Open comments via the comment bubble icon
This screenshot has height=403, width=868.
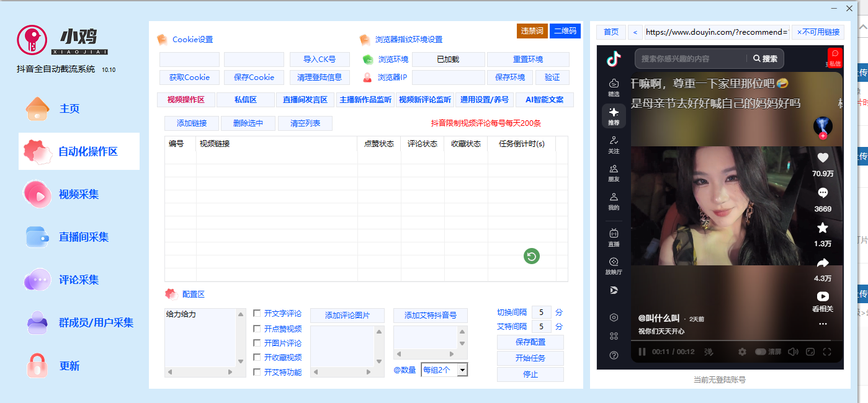click(x=823, y=193)
